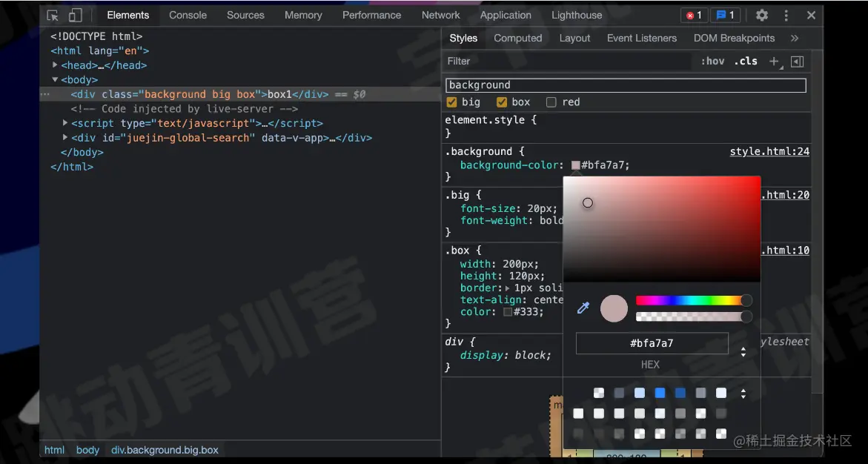Click the eyedropper color picker icon
This screenshot has width=868, height=464.
pyautogui.click(x=583, y=308)
